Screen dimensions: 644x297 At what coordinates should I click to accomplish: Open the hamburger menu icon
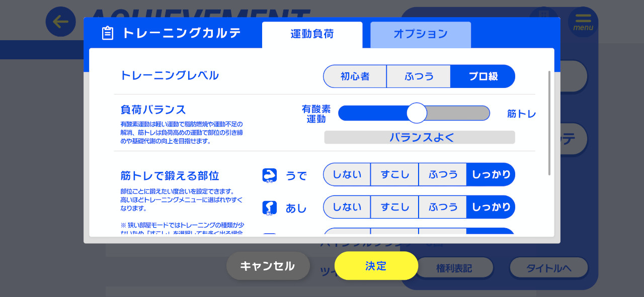pos(583,22)
